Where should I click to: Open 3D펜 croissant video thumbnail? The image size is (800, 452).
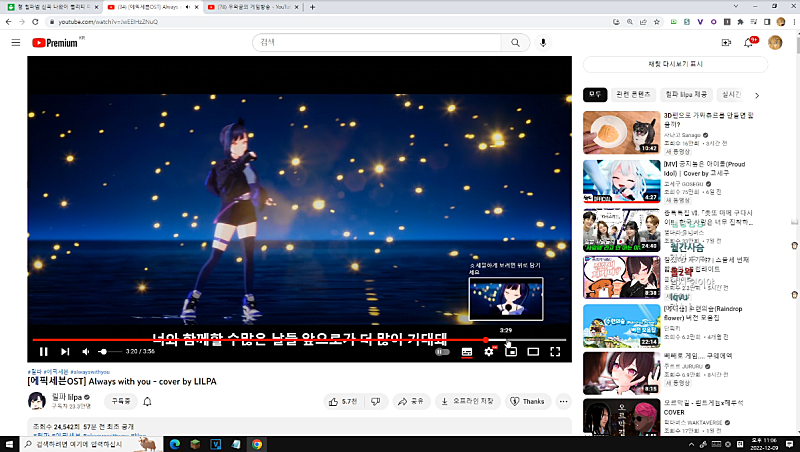coord(621,133)
